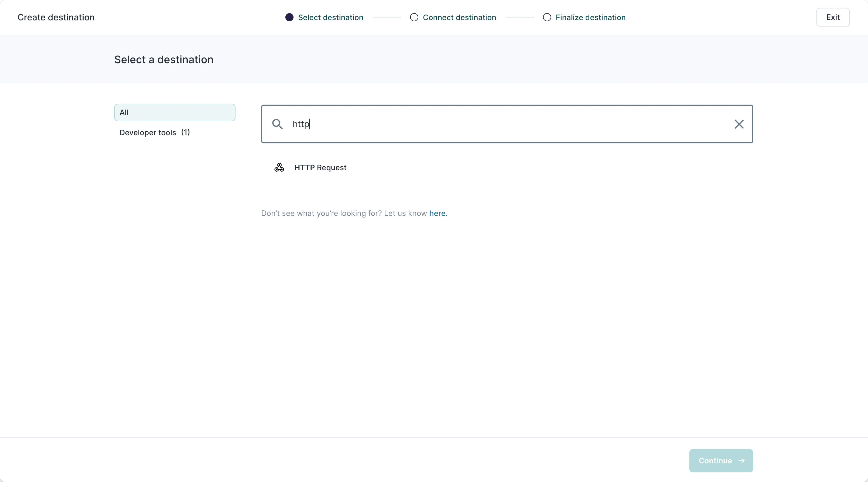Click the arrow icon on Continue button
Screen dimensions: 868x482
pos(741,460)
